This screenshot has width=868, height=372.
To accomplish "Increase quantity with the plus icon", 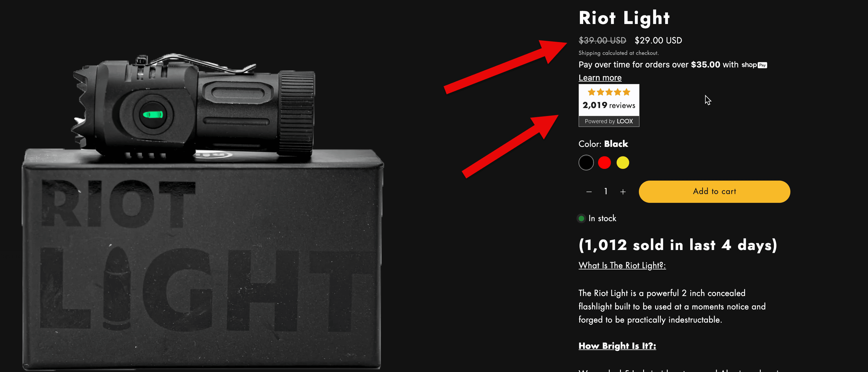I will pos(623,192).
